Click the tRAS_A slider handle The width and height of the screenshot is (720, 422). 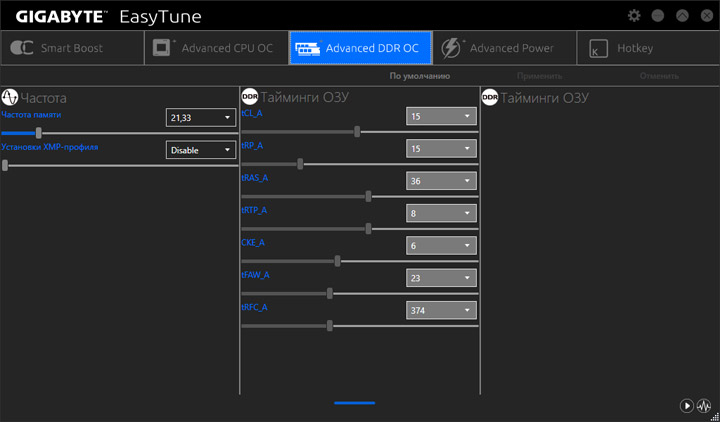[368, 197]
